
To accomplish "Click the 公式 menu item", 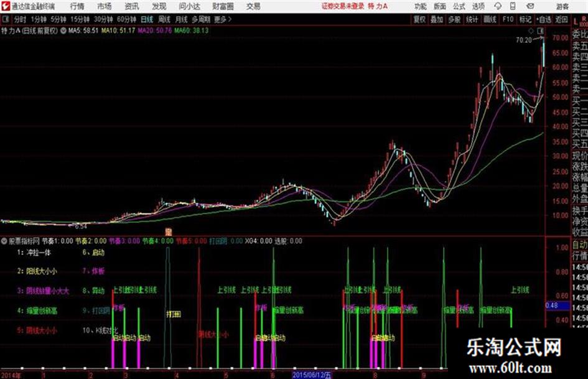I will [x=459, y=6].
